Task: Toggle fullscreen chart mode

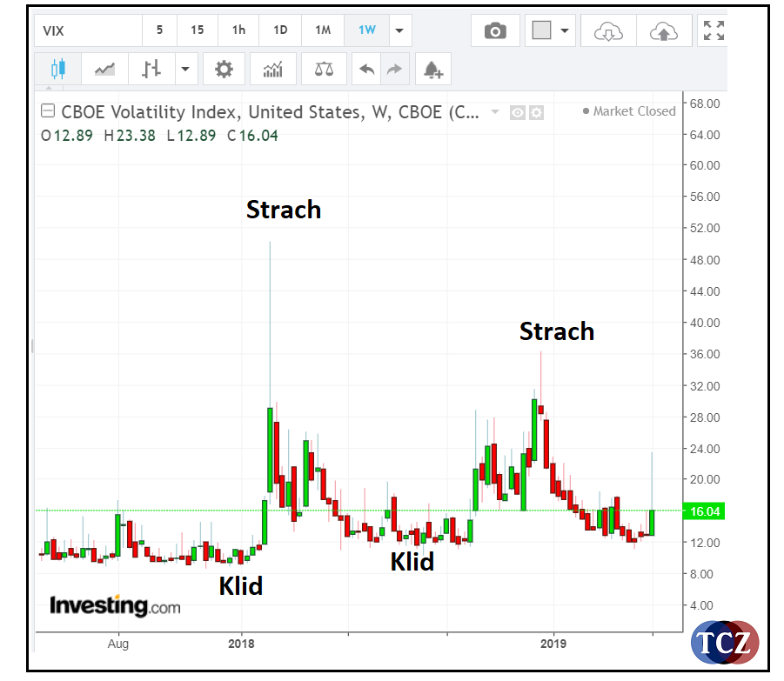Action: (x=714, y=31)
